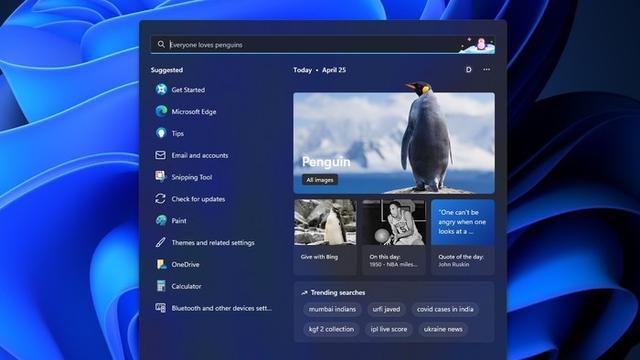Viewport: 640px width, 360px height.
Task: Launch Microsoft Edge from its icon
Action: [x=161, y=111]
